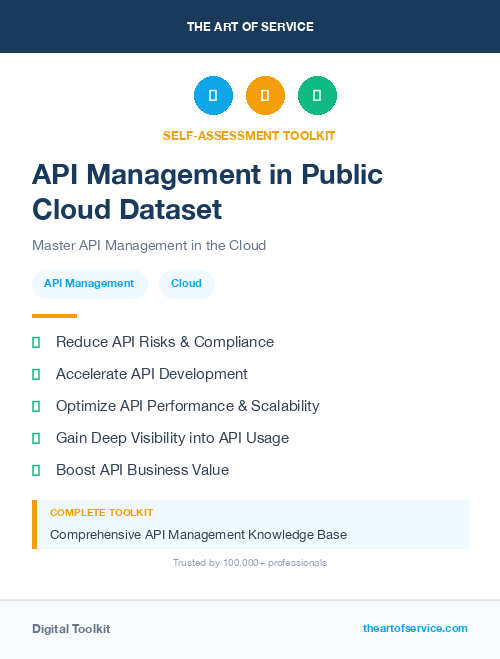
Task: Click the Digital Toolkit footer label
Action: (71, 629)
